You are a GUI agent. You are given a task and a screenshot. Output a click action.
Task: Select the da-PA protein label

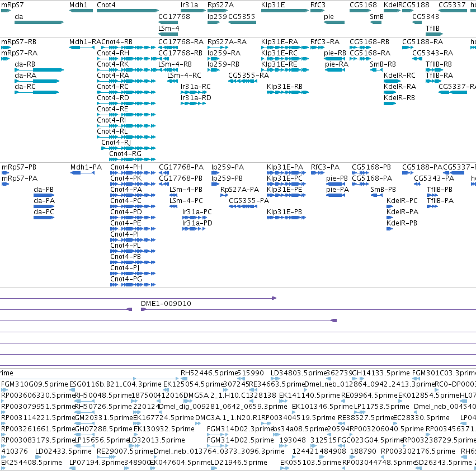(44, 201)
